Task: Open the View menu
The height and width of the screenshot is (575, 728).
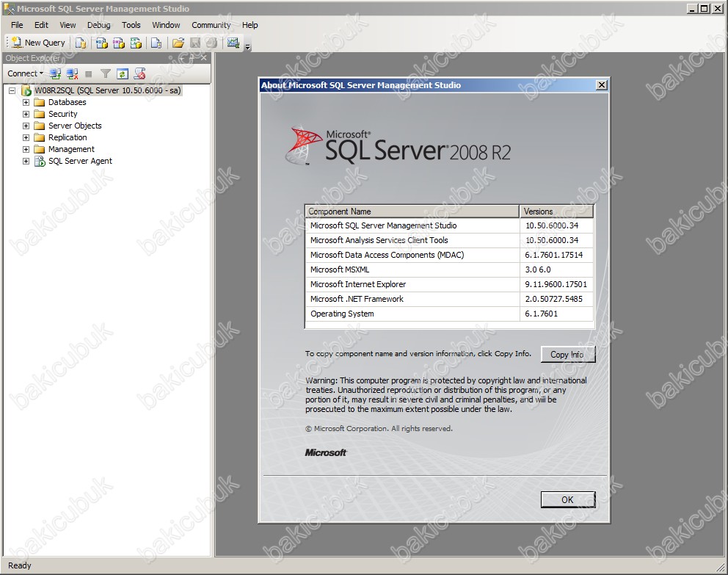Action: coord(68,25)
